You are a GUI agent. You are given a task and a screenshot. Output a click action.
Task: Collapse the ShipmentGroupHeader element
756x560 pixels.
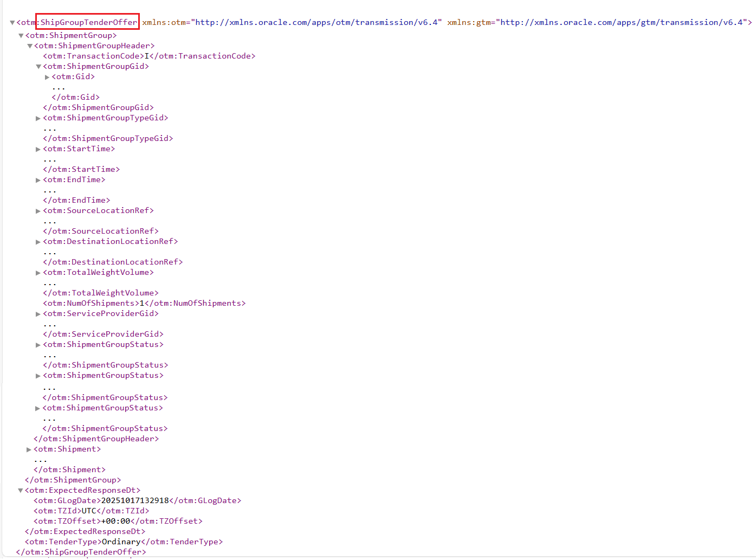(x=30, y=46)
